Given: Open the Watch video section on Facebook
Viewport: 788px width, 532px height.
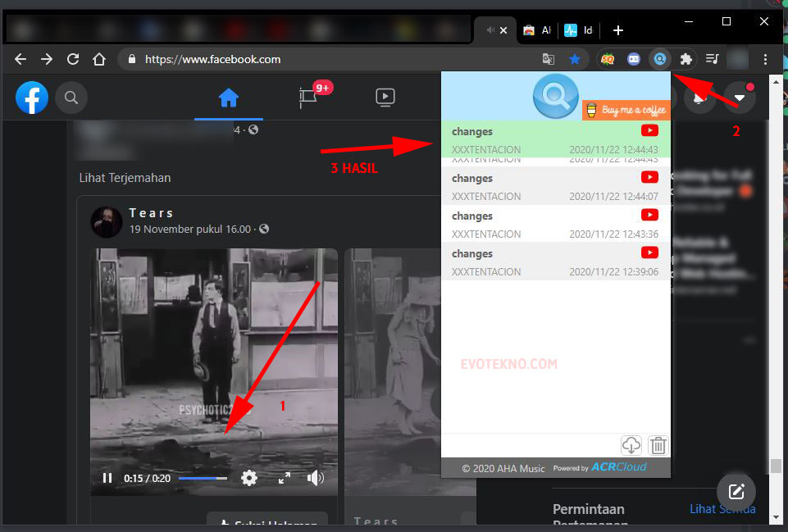Looking at the screenshot, I should (x=385, y=97).
